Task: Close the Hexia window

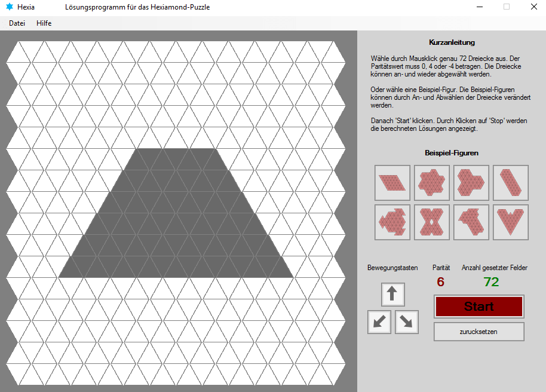Action: pyautogui.click(x=534, y=7)
